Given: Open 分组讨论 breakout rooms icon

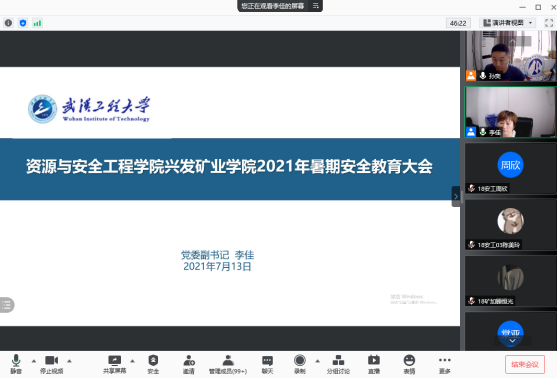Looking at the screenshot, I should [338, 364].
